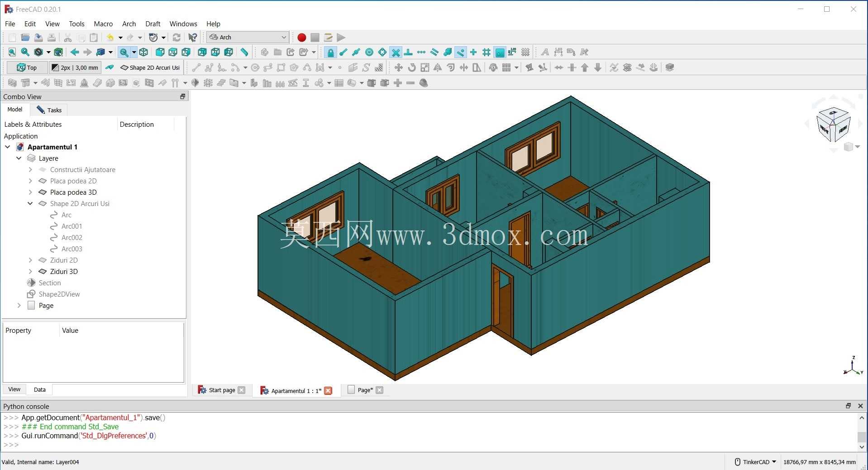Start macro recording with red button
The image size is (868, 470).
tap(301, 38)
